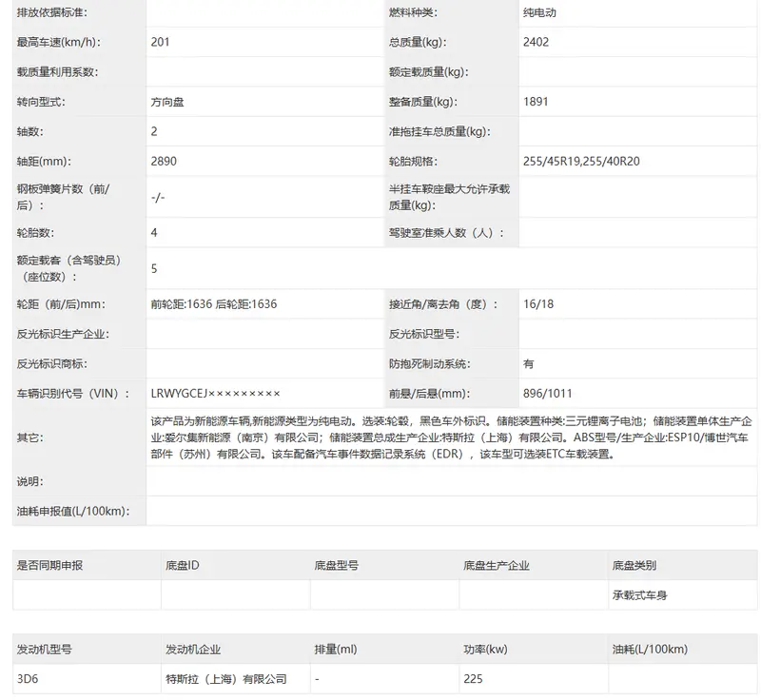Click the motor model value 3D6

click(x=26, y=679)
